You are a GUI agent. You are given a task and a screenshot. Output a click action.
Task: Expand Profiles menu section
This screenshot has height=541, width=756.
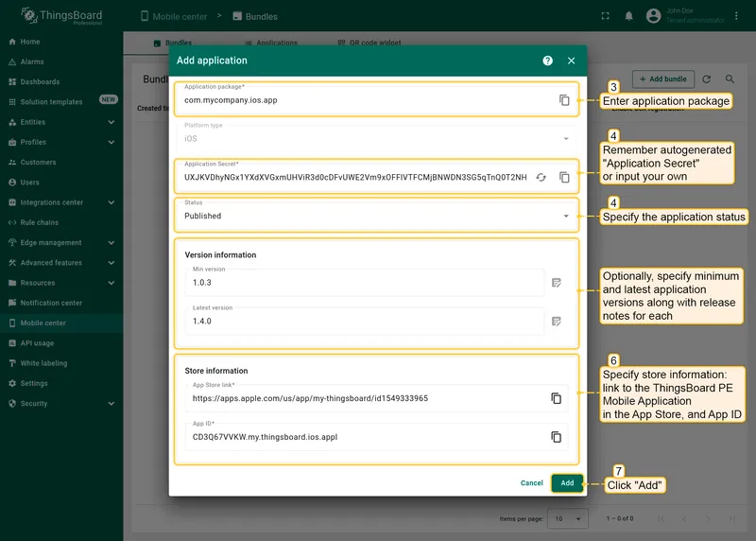pos(61,143)
